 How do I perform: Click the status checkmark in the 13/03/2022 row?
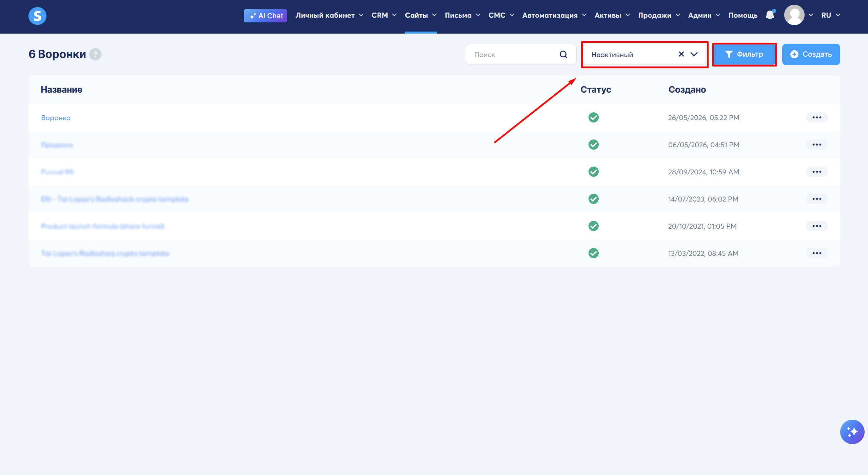click(x=593, y=253)
